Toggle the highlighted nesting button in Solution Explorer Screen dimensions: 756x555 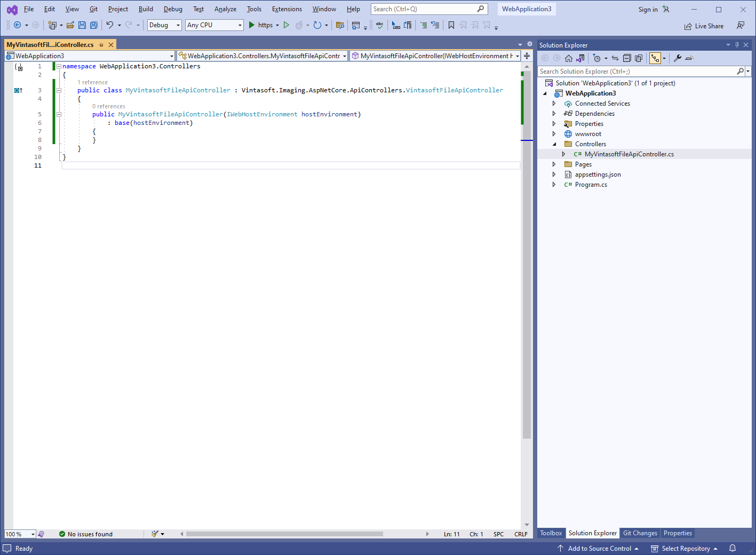(x=655, y=58)
